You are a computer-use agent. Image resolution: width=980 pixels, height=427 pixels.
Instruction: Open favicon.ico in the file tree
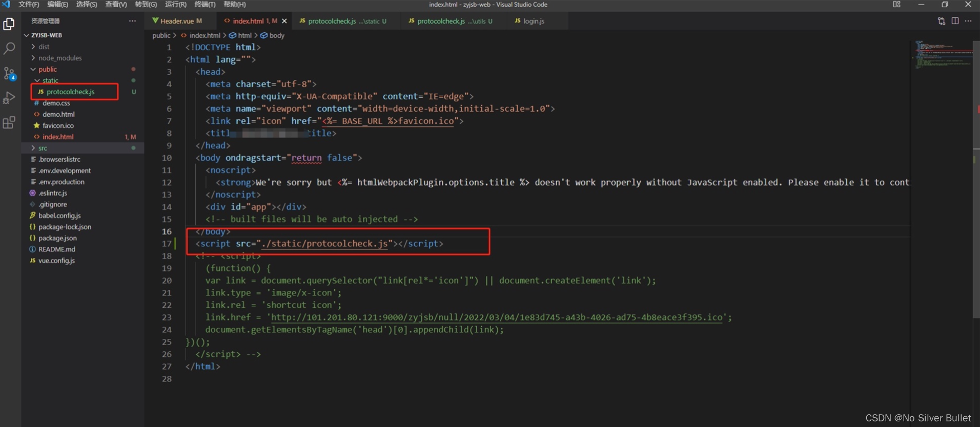click(x=58, y=125)
